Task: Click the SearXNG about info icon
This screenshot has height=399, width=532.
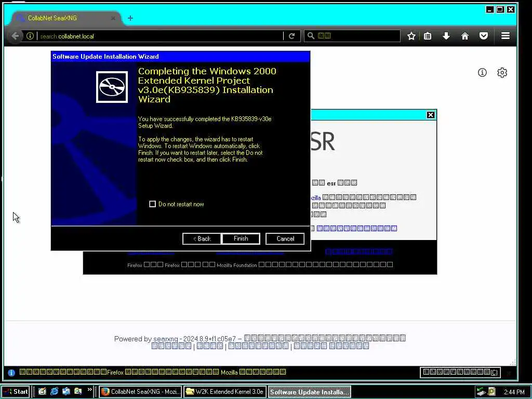Action: tap(482, 72)
